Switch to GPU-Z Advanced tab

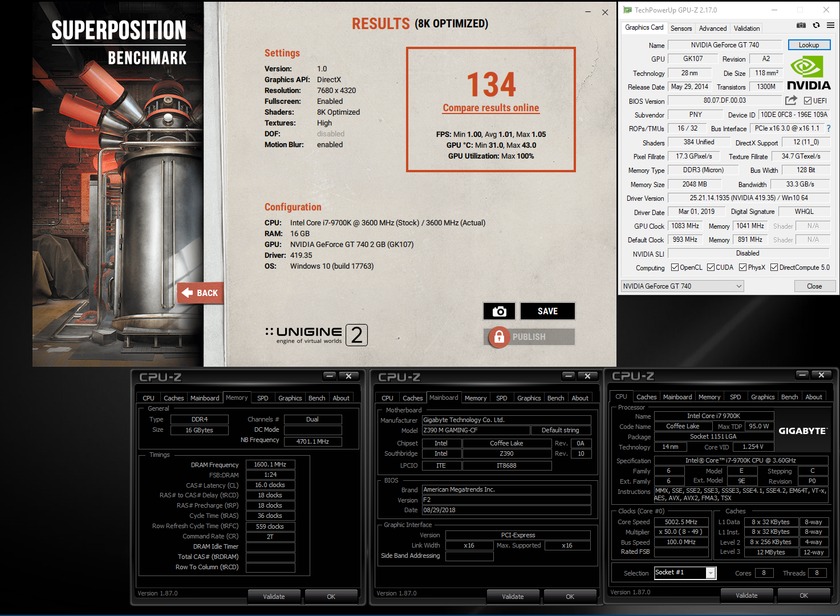click(x=713, y=28)
